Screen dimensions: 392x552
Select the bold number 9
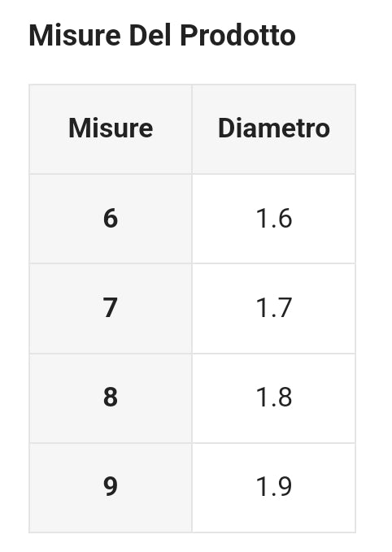pos(111,487)
